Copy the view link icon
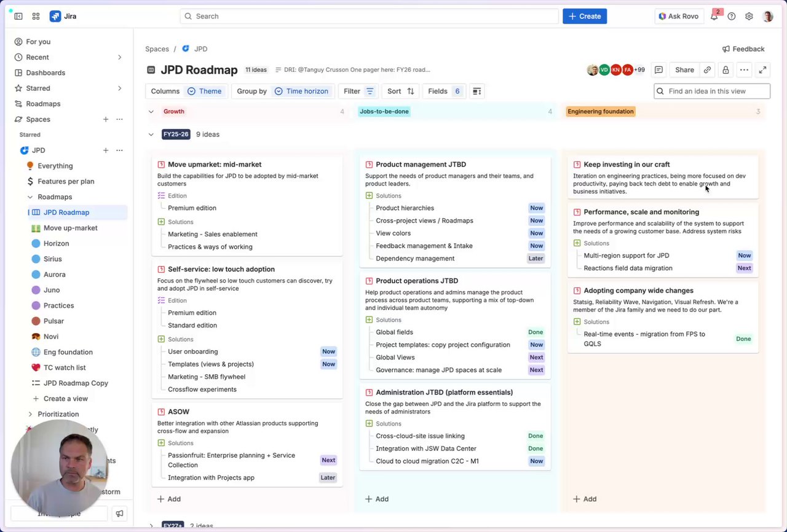 point(707,70)
